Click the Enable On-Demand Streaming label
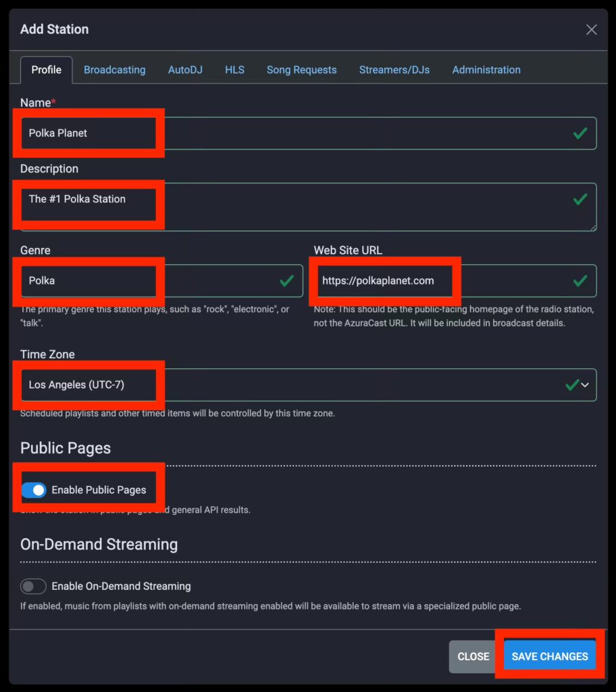Viewport: 616px width, 692px height. tap(121, 586)
